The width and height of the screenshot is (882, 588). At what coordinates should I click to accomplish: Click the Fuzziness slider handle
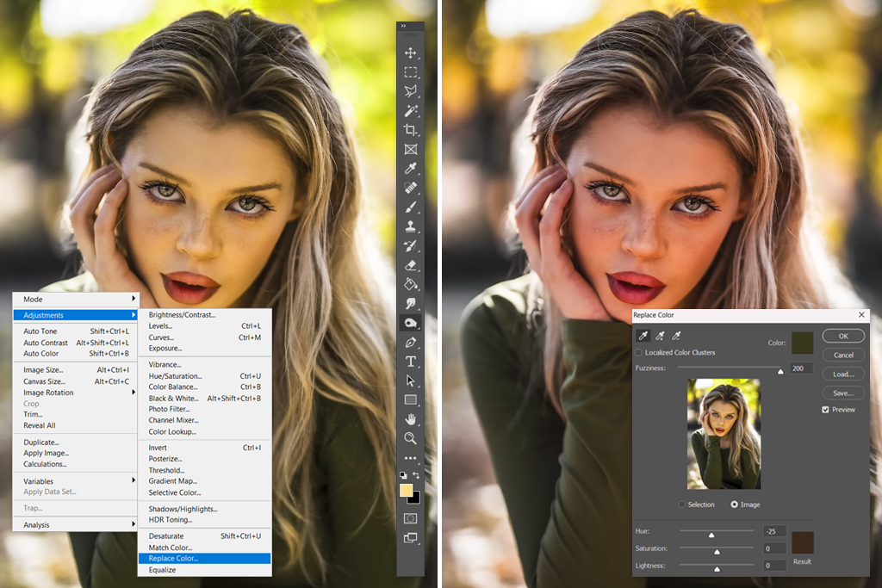point(780,371)
